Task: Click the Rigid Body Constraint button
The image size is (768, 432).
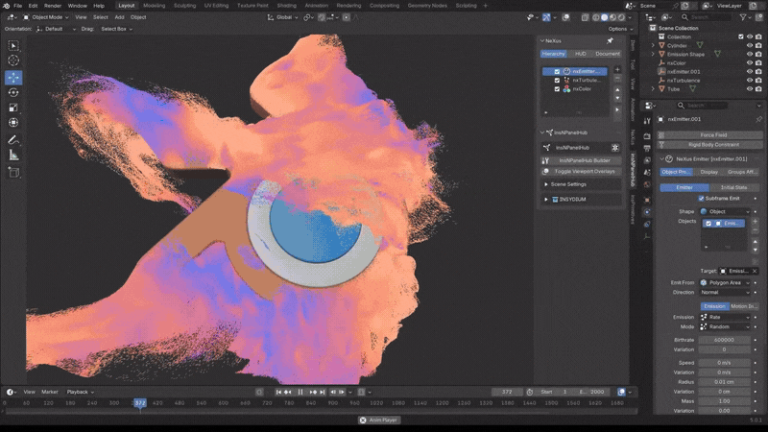Action: click(x=709, y=144)
